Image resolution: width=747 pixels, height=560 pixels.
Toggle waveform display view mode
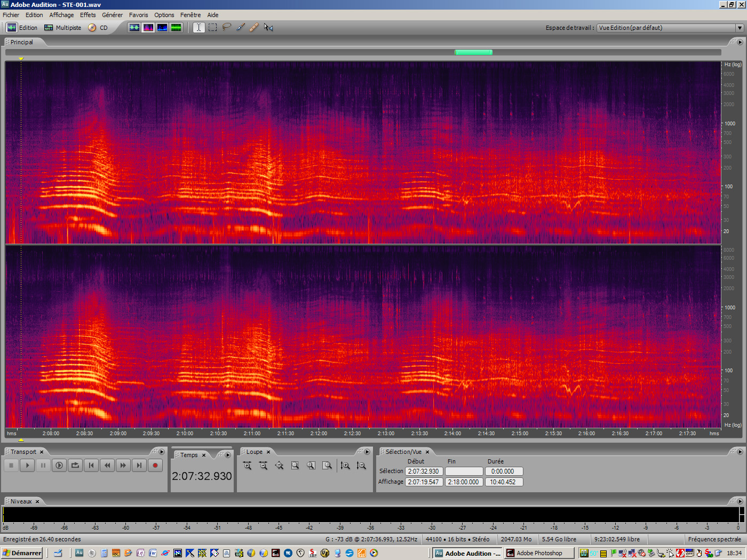[x=134, y=27]
